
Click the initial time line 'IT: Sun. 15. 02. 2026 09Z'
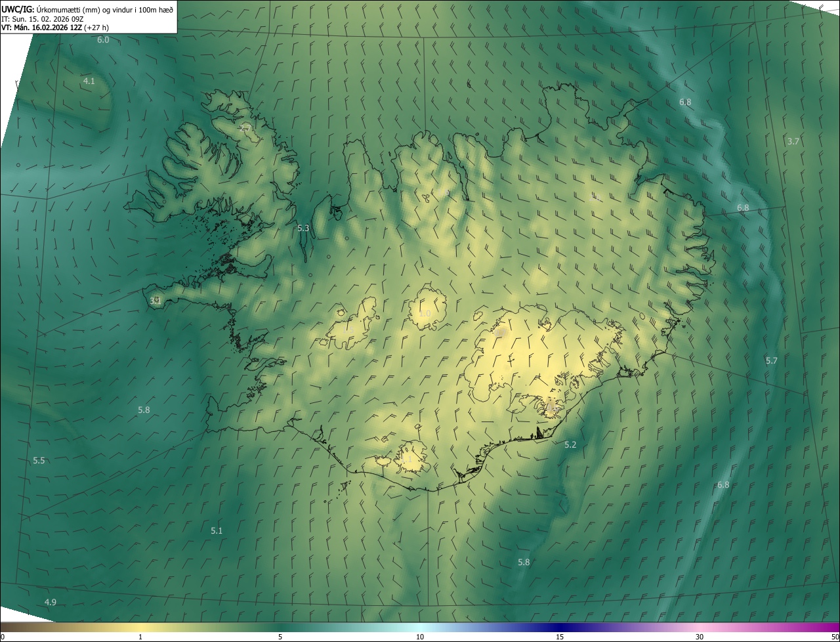tap(43, 19)
